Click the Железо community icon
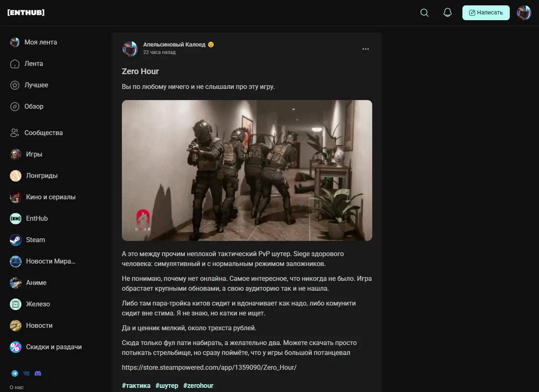 coord(16,304)
